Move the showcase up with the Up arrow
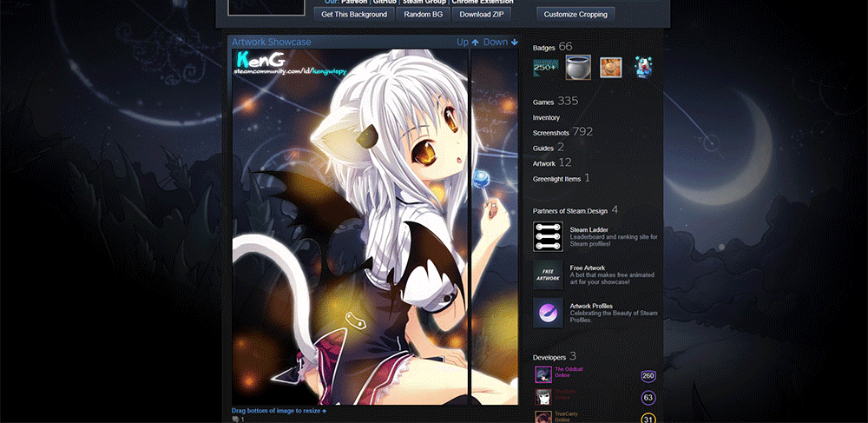This screenshot has height=423, width=868. (x=468, y=42)
